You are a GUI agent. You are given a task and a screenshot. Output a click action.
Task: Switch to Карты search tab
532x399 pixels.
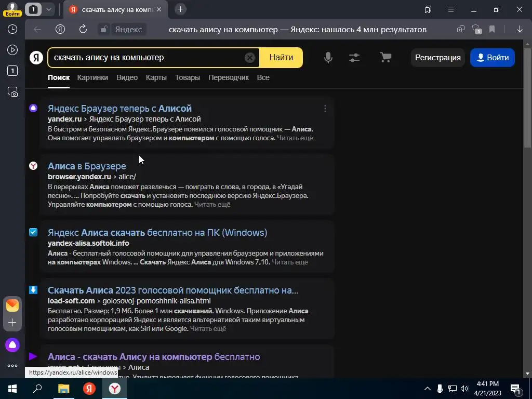(156, 77)
